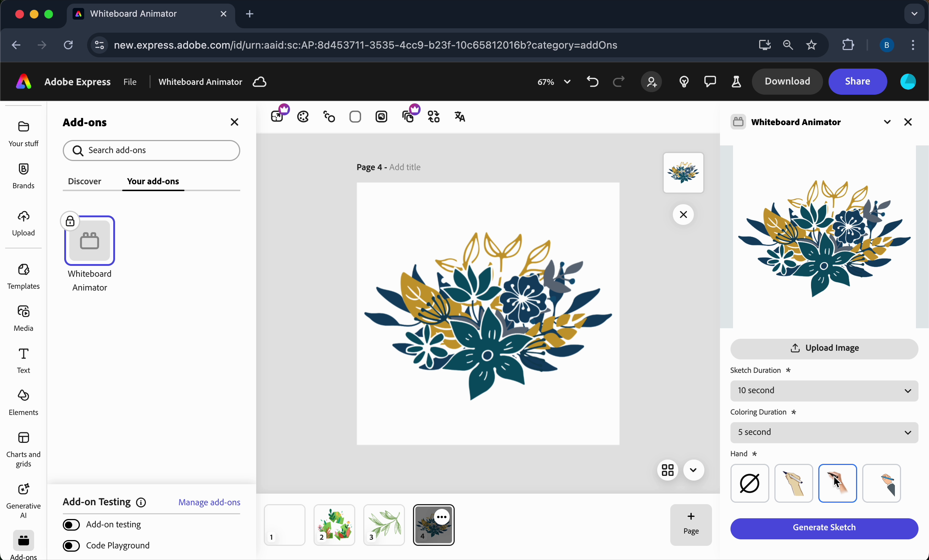Image resolution: width=929 pixels, height=560 pixels.
Task: Open Charts and grids panel
Action: [x=23, y=449]
